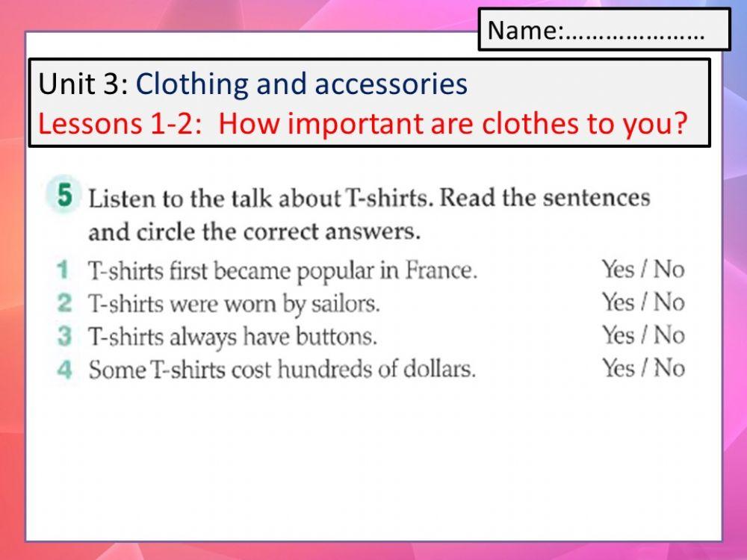Select the 'Clothing and accessories' unit title
This screenshot has width=747, height=560.
[x=301, y=84]
